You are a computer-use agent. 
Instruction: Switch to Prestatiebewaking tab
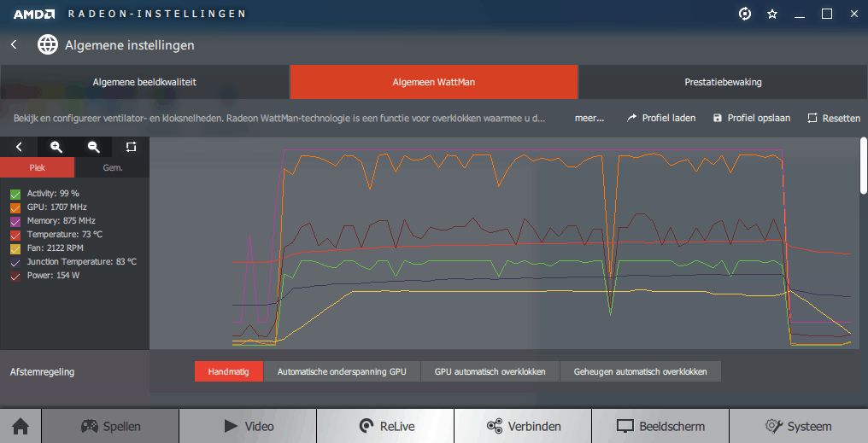[723, 82]
